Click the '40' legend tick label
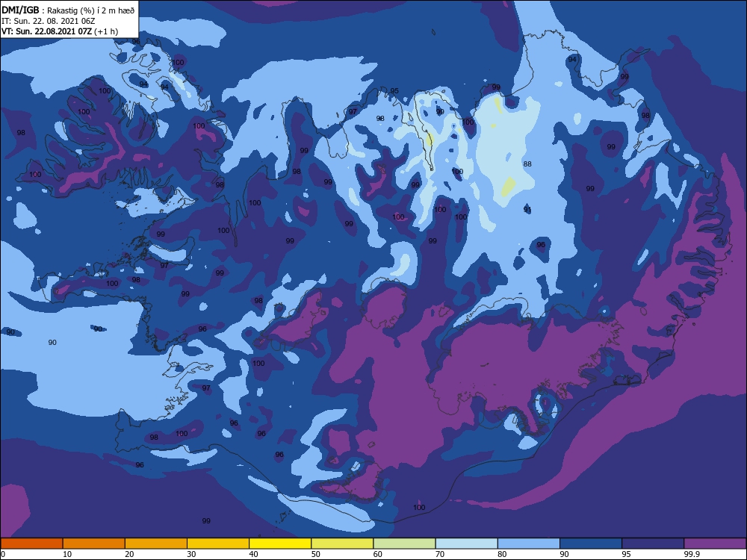Image resolution: width=747 pixels, height=560 pixels. tap(254, 554)
